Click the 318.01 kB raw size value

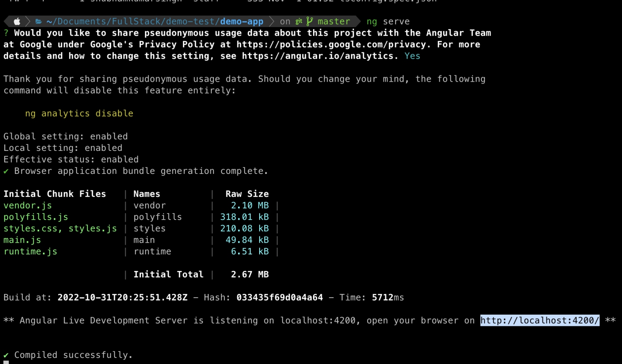tap(245, 217)
